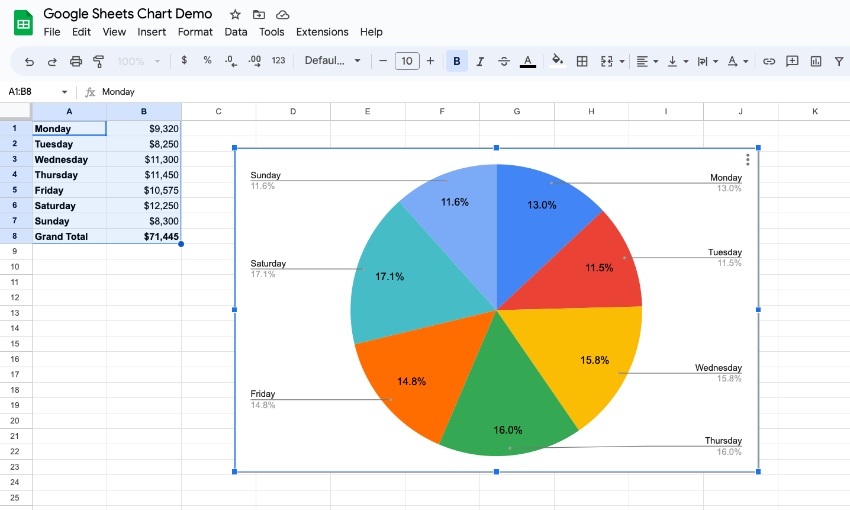
Task: Toggle Italic formatting
Action: tap(480, 61)
